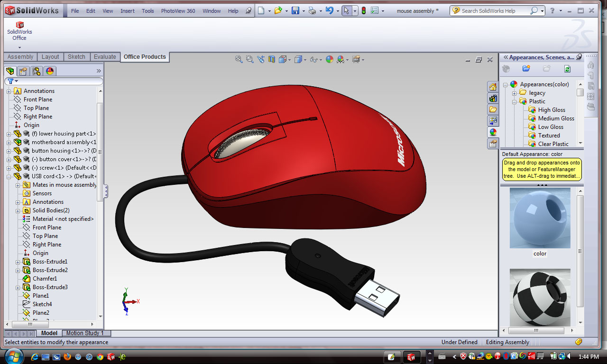Open the File menu
This screenshot has height=364, width=607.
point(75,11)
